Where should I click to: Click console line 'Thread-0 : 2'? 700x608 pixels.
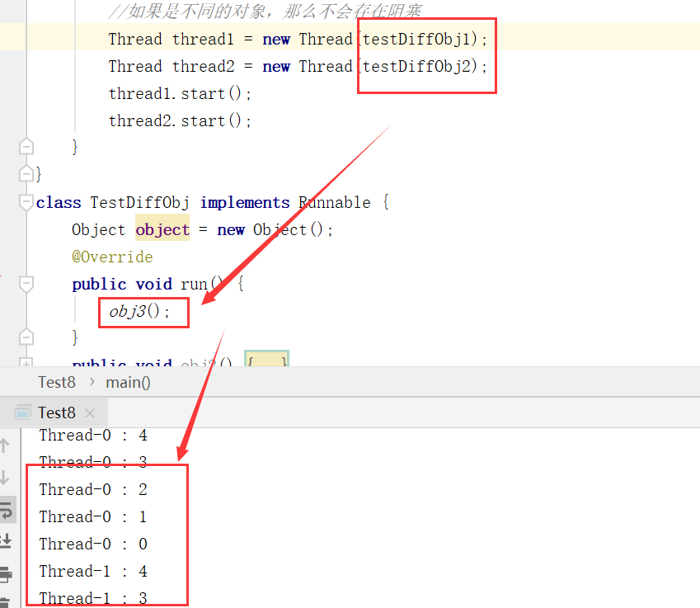(93, 489)
